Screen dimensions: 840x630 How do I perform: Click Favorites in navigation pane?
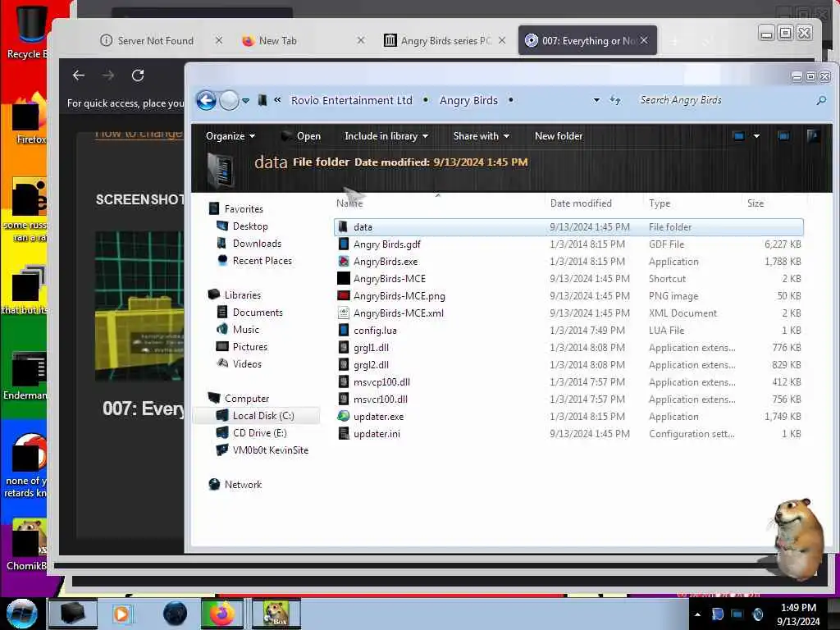click(244, 209)
